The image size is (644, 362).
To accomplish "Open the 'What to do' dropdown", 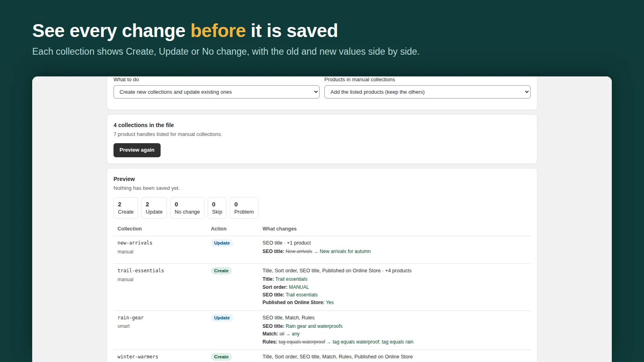I will 217,92.
